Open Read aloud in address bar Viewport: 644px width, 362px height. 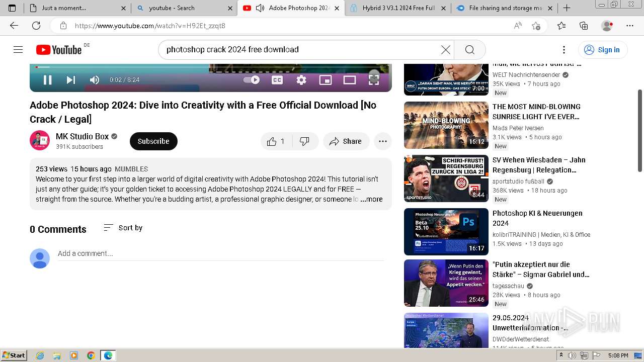click(x=518, y=26)
